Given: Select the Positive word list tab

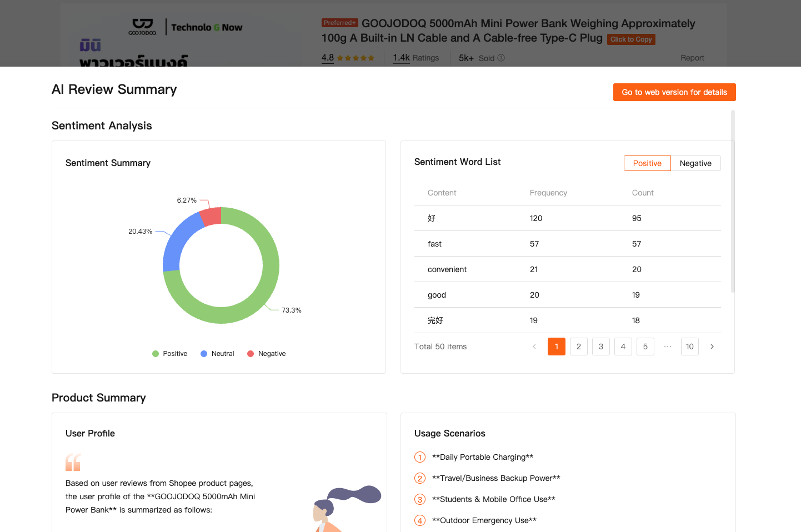Looking at the screenshot, I should (x=647, y=163).
